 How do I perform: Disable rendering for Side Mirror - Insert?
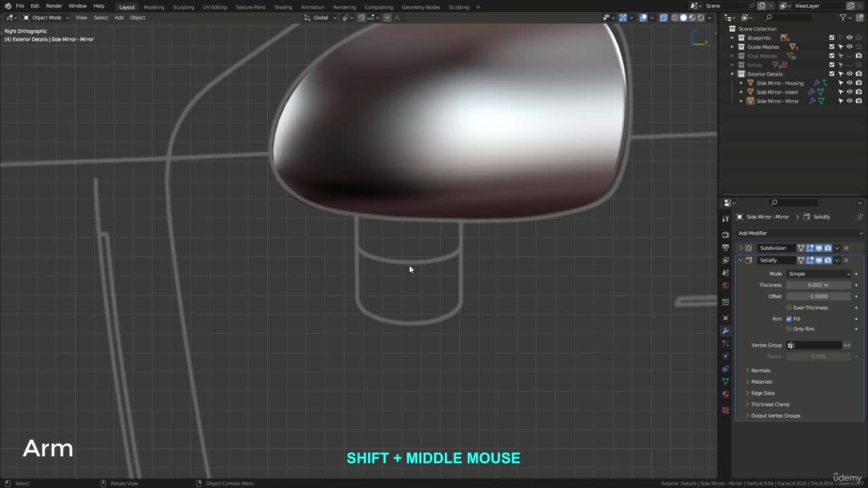(859, 91)
